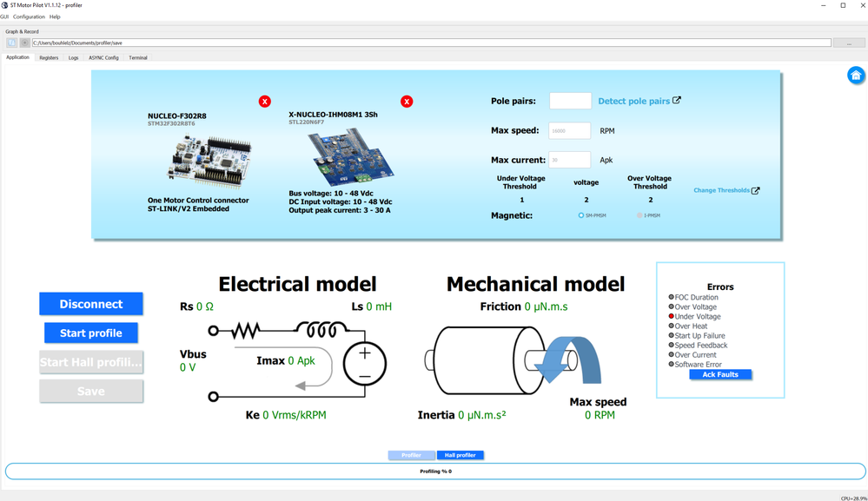
Task: Open the Help menu
Action: [55, 16]
